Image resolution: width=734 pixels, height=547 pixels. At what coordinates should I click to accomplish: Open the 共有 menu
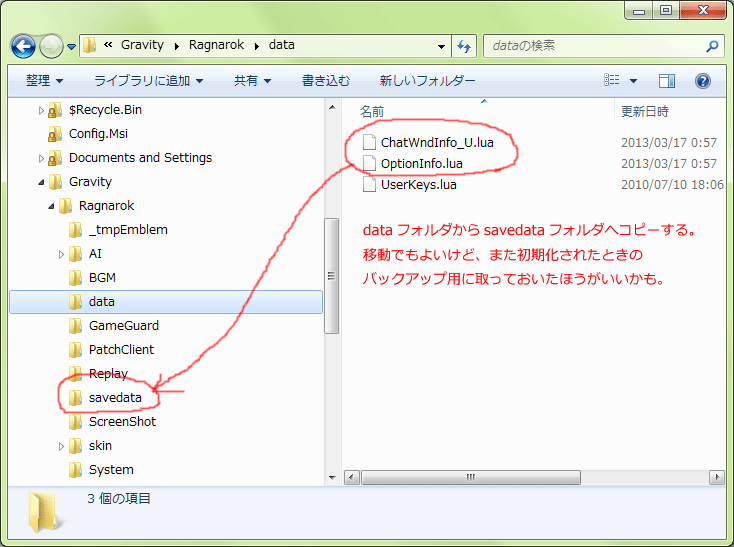[x=251, y=80]
